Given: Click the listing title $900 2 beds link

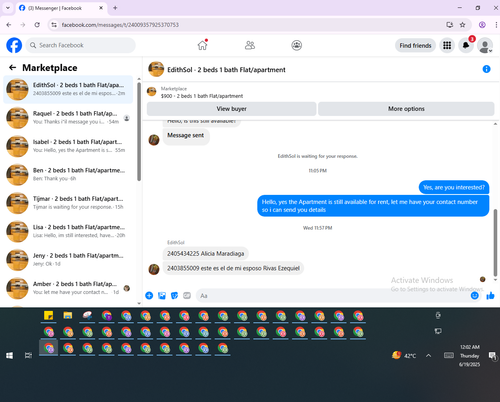Looking at the screenshot, I should 202,96.
